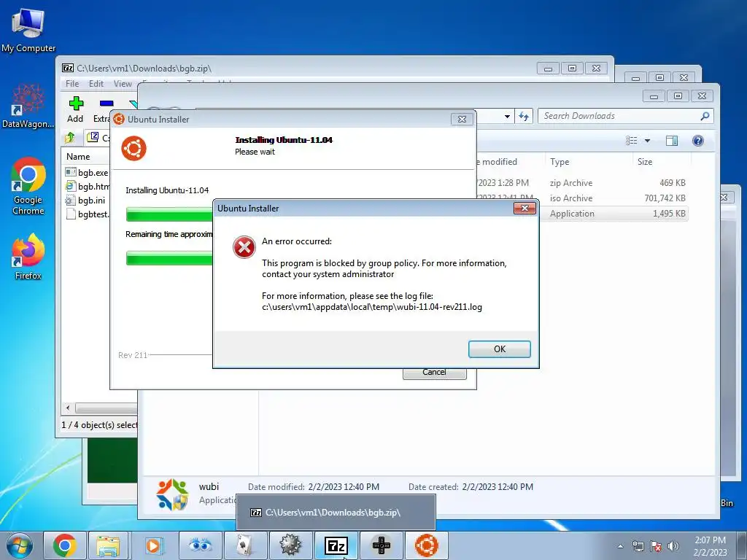Screen dimensions: 747x560
Task: Click the red error icon
Action: coord(244,247)
